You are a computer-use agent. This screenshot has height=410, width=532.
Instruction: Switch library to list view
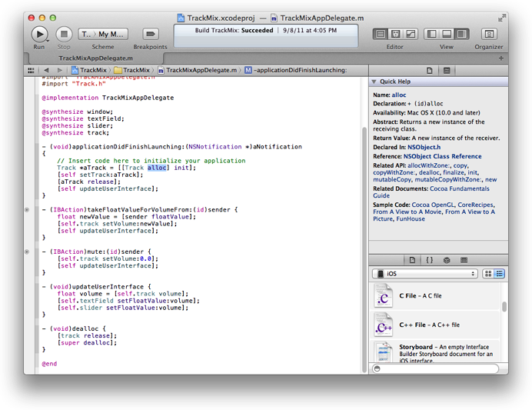tap(500, 274)
